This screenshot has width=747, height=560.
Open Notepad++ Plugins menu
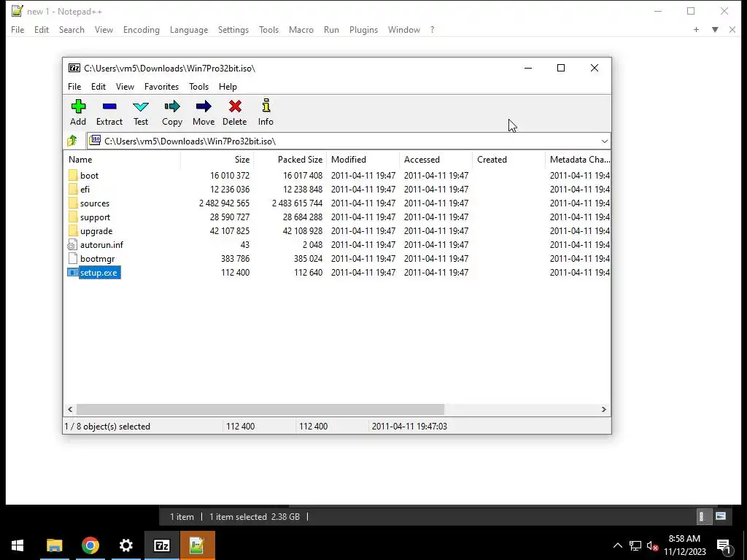point(363,29)
